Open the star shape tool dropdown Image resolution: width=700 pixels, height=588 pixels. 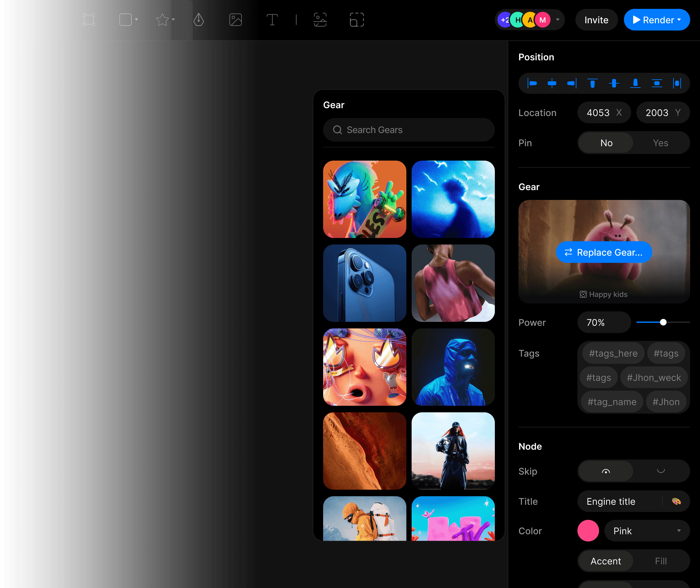173,20
